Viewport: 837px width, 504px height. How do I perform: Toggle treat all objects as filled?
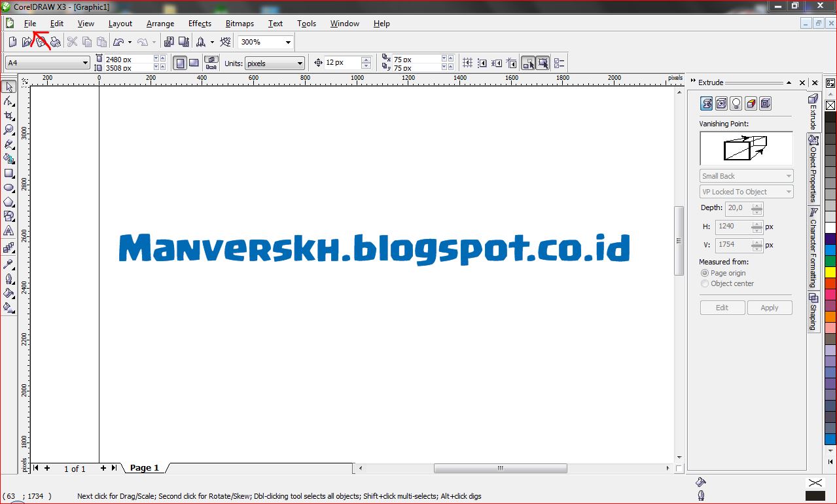point(543,62)
